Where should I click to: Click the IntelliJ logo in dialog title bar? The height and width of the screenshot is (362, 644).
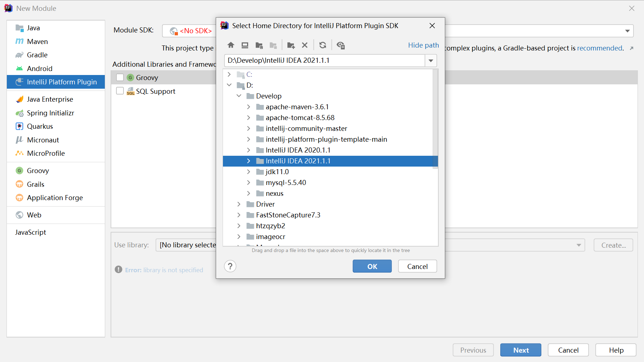[224, 26]
